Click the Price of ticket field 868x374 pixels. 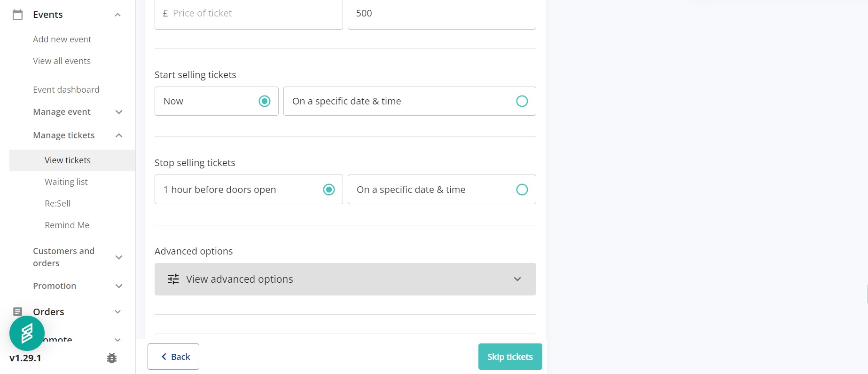click(x=249, y=14)
